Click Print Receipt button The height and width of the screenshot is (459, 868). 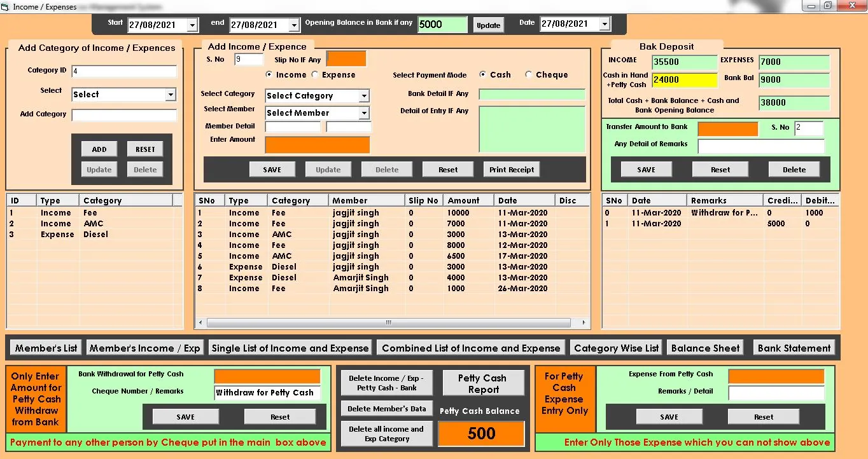[512, 170]
